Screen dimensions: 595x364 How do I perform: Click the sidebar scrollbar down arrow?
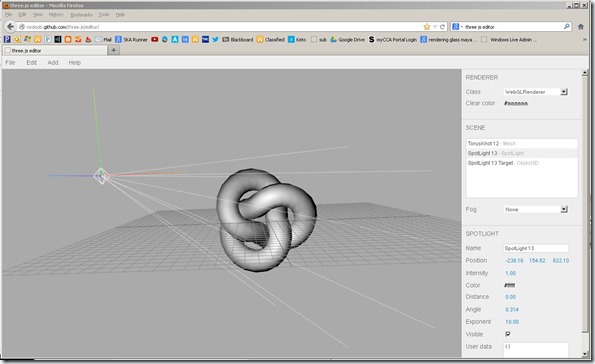(x=584, y=354)
